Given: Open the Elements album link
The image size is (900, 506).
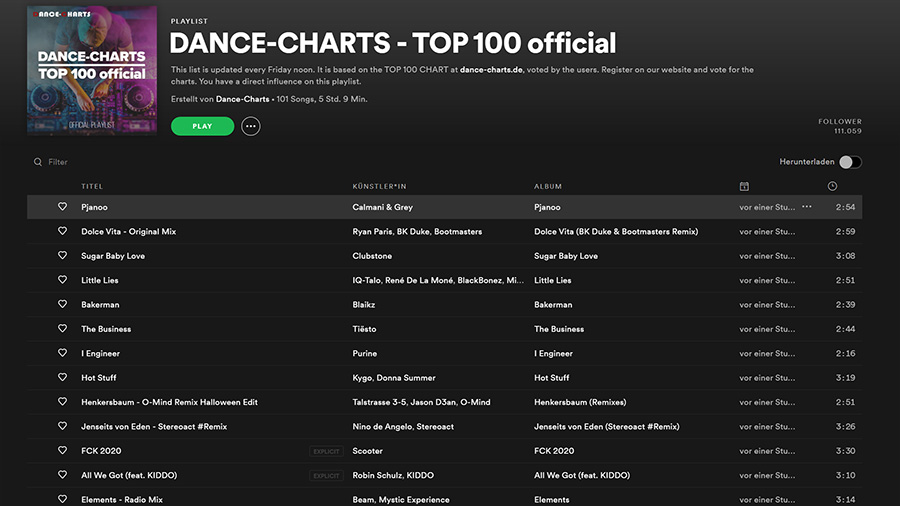Looking at the screenshot, I should (552, 500).
